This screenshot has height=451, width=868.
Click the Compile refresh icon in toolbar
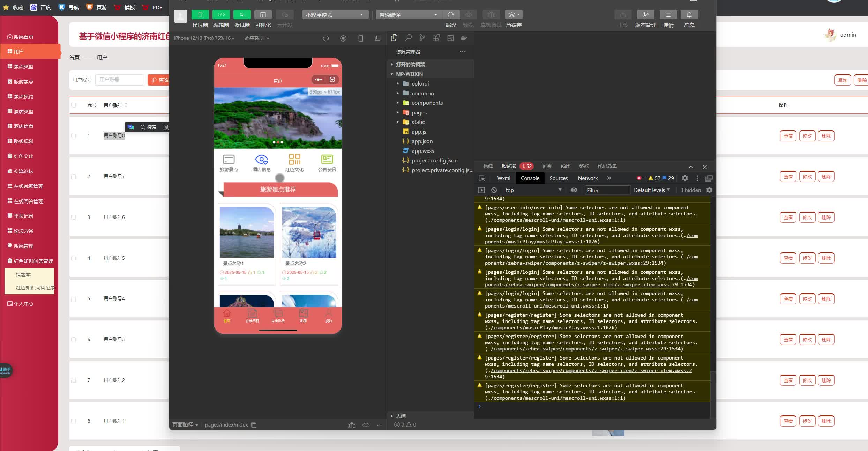click(x=451, y=15)
